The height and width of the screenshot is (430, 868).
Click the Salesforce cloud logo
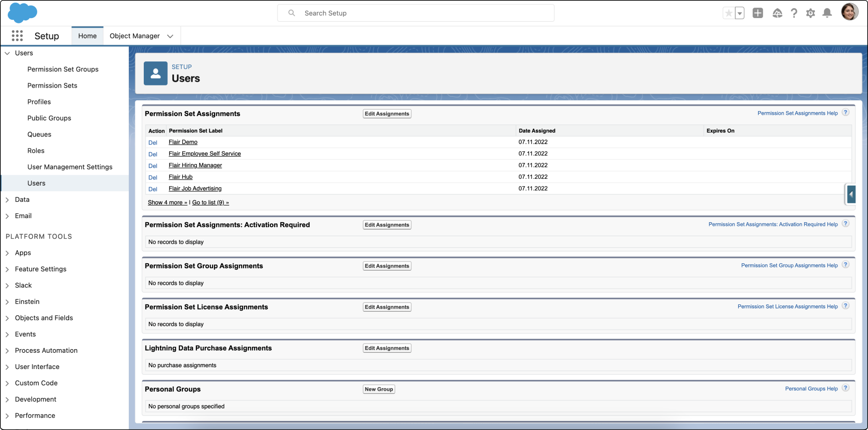(x=22, y=13)
